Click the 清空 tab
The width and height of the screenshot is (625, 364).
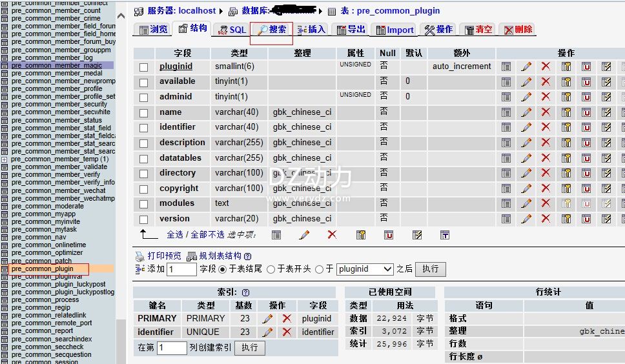coord(478,30)
